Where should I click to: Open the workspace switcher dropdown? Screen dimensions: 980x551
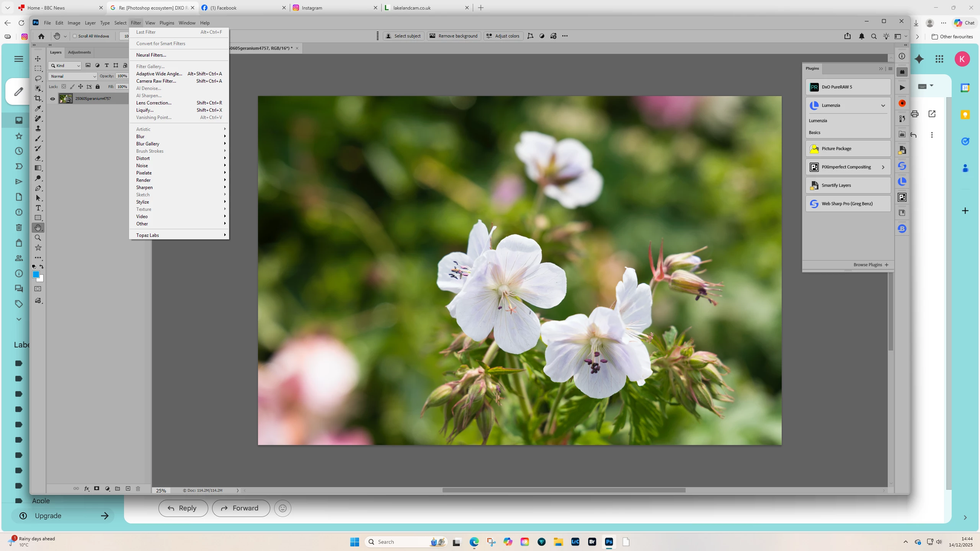pyautogui.click(x=900, y=36)
